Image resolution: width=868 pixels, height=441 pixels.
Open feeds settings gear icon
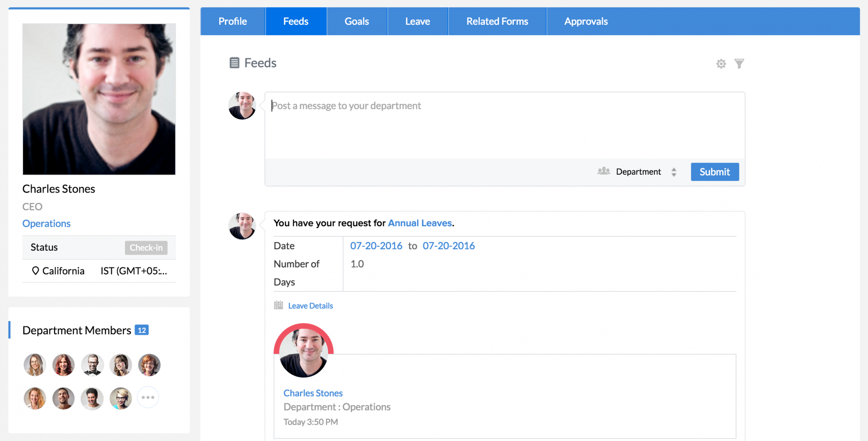(721, 64)
